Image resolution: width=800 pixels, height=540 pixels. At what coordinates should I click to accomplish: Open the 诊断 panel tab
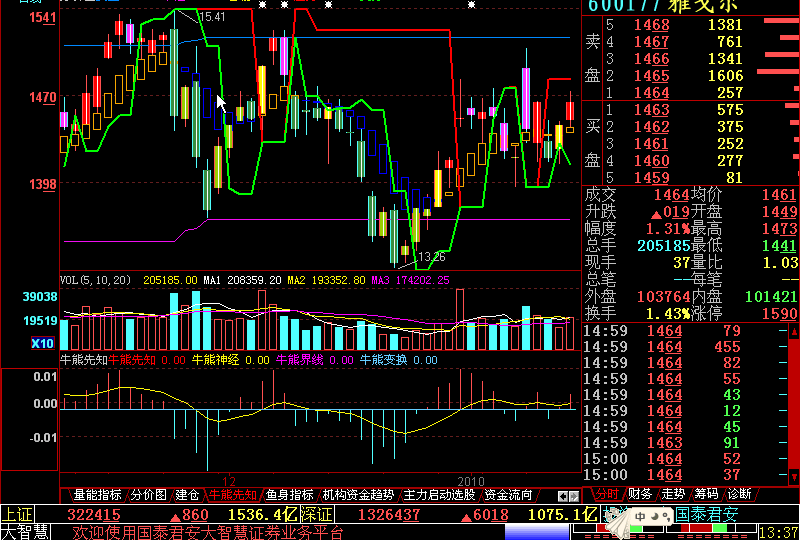tap(740, 494)
